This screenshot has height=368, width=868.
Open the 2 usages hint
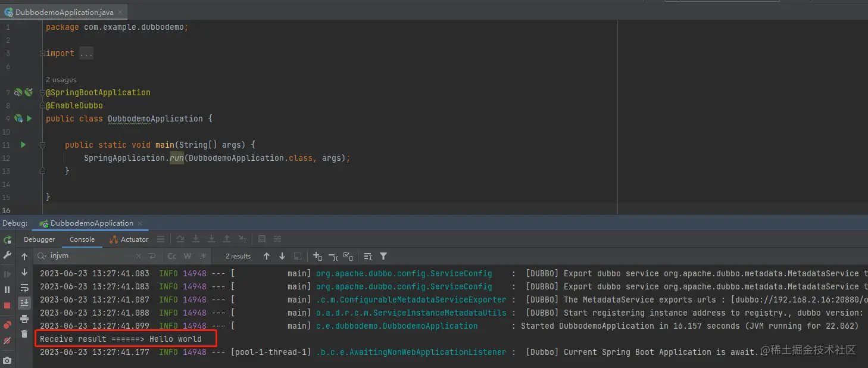pos(61,80)
